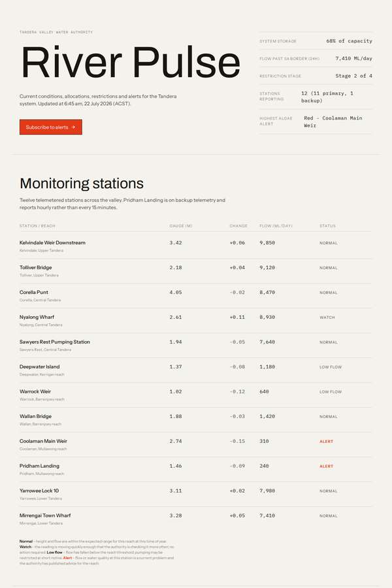Select the Kelvindale Weir Downstream station row

point(195,246)
